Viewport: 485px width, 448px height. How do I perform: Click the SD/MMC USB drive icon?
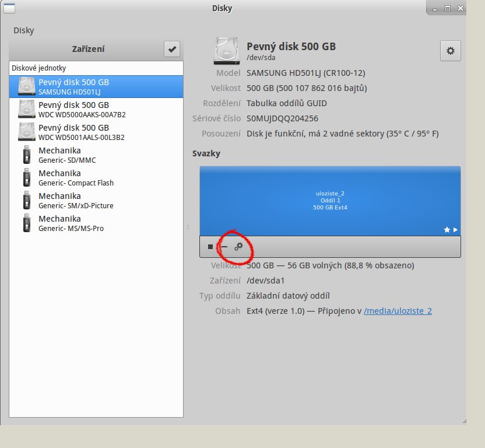pyautogui.click(x=27, y=155)
